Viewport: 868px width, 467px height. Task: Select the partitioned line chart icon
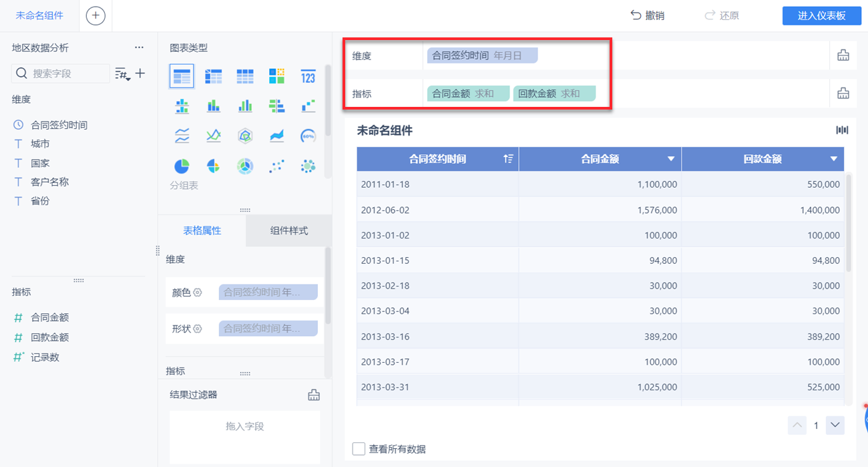(x=182, y=136)
